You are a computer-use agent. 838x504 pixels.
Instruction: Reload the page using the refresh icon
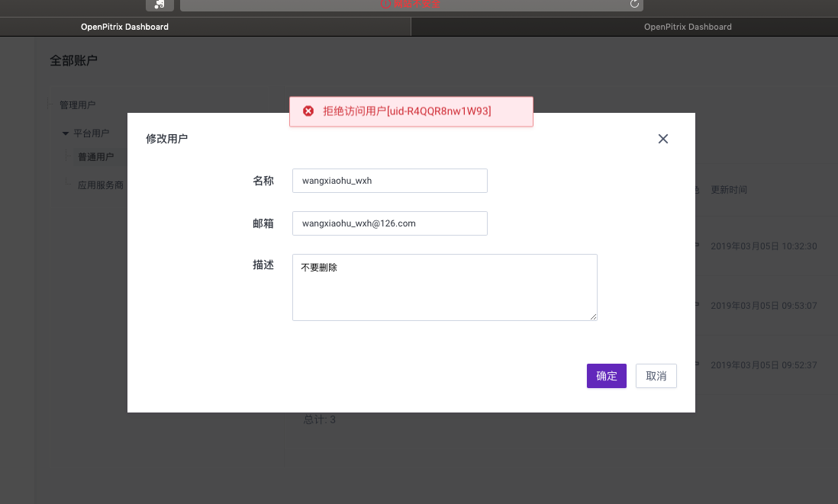634,4
